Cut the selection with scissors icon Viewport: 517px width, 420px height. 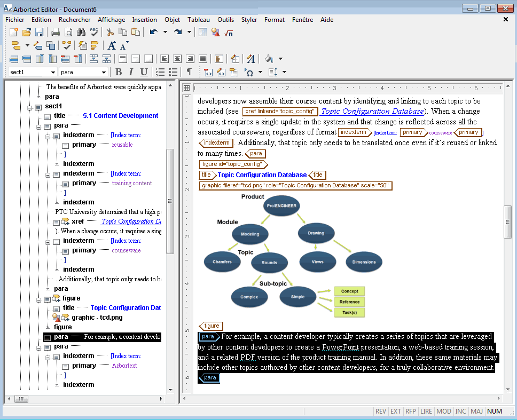(x=110, y=32)
